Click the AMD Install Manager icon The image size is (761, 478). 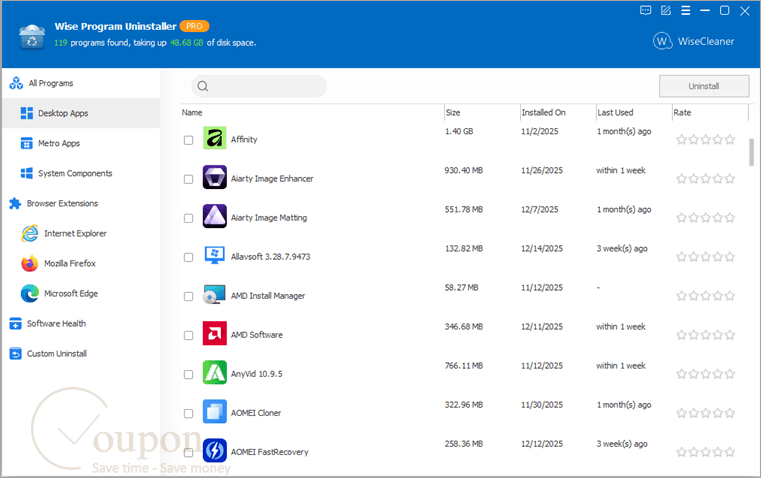coord(215,294)
